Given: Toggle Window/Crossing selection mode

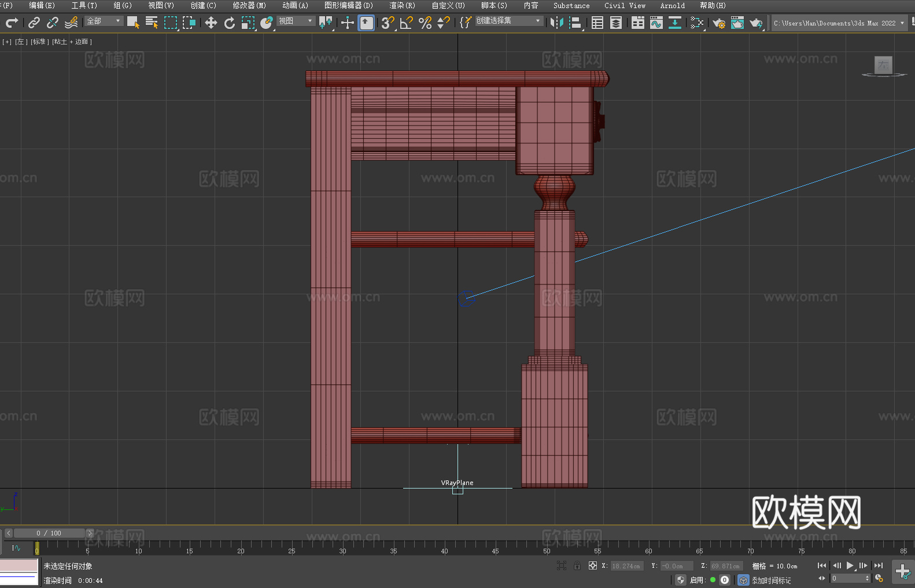Looking at the screenshot, I should point(189,23).
